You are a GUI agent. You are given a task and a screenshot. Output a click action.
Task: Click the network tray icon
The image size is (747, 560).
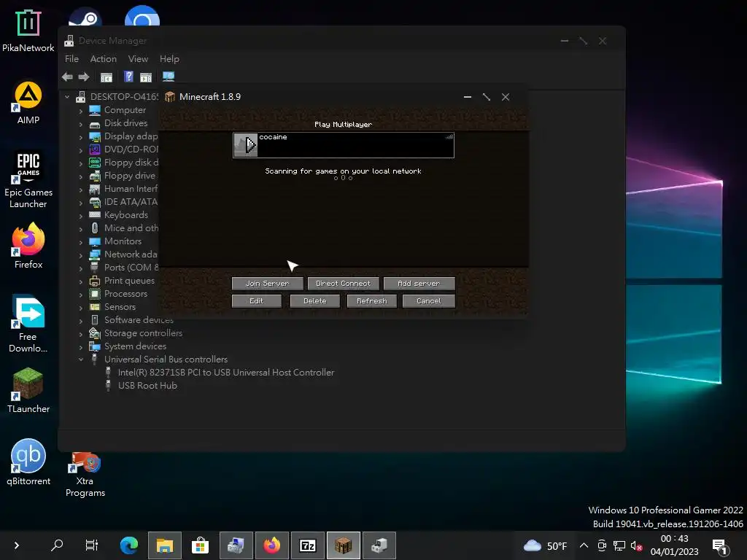[619, 545]
